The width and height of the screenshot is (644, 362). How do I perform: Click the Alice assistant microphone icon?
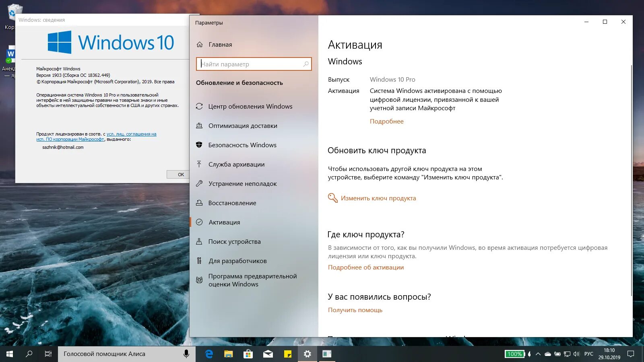pos(186,354)
